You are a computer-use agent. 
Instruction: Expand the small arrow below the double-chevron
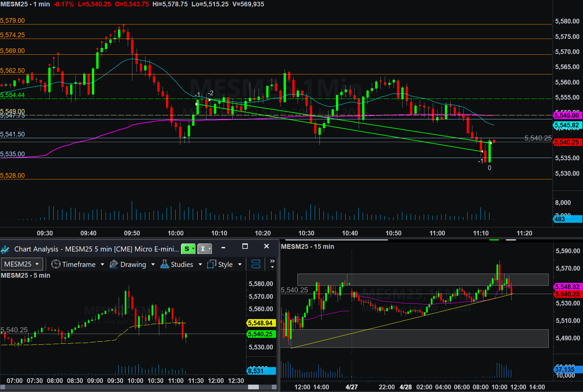tap(272, 267)
